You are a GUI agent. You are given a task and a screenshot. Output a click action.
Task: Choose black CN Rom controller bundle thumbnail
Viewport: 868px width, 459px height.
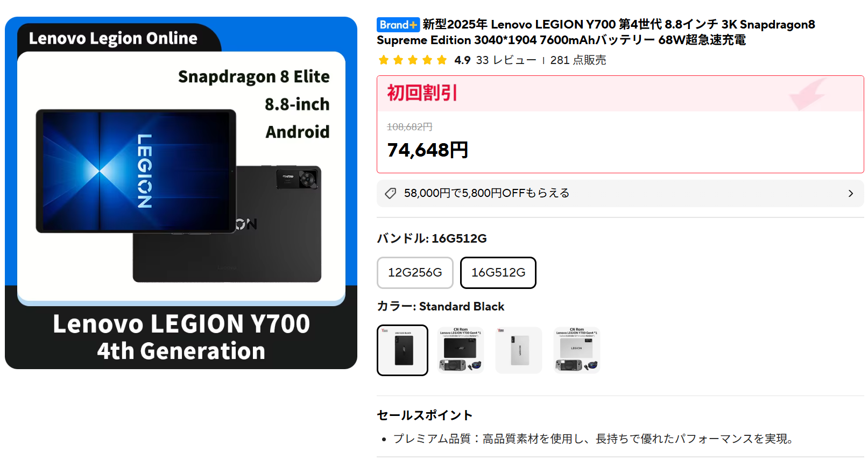[x=461, y=350]
